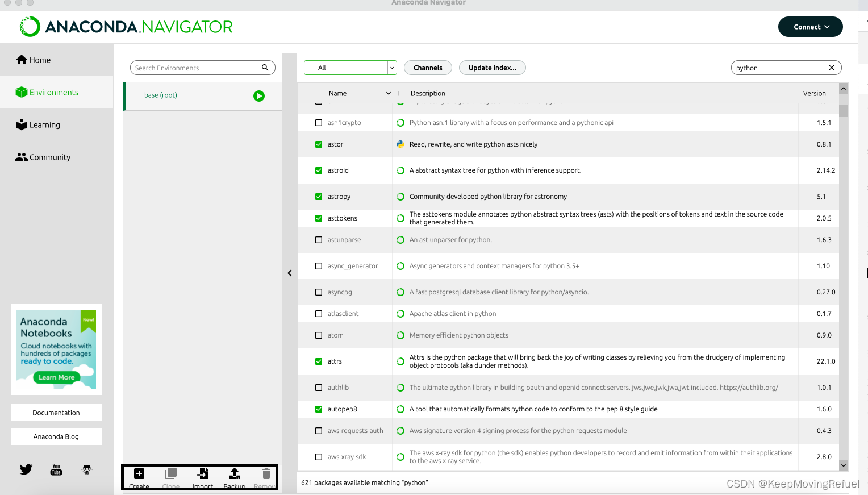
Task: Click the package list scrollbar down arrow
Action: coord(844,465)
